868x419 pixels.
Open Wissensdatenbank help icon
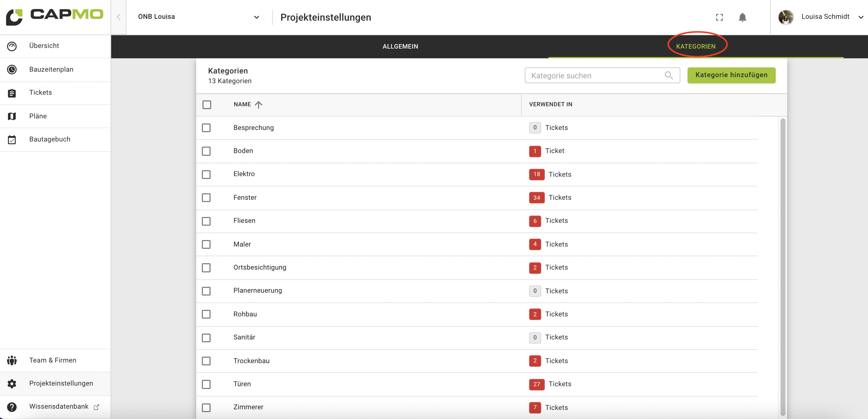tap(12, 407)
